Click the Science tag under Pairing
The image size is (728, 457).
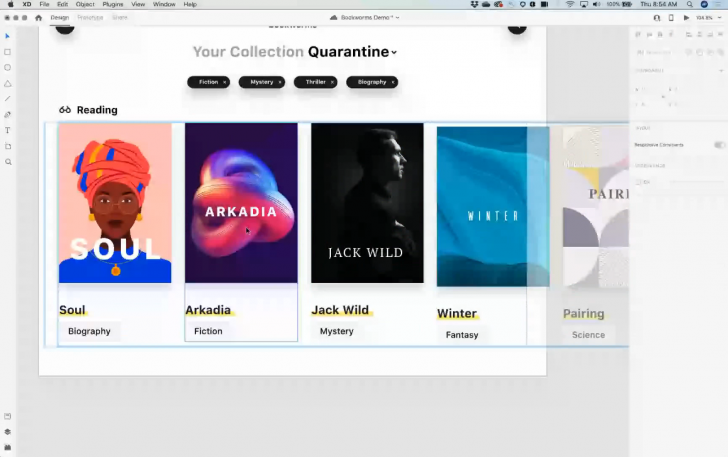click(x=588, y=335)
